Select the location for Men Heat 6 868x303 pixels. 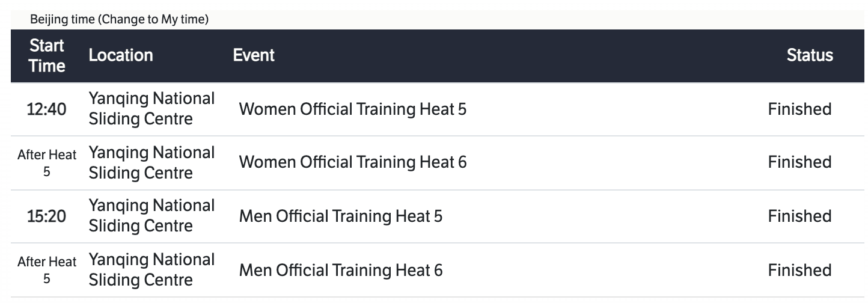tap(151, 270)
